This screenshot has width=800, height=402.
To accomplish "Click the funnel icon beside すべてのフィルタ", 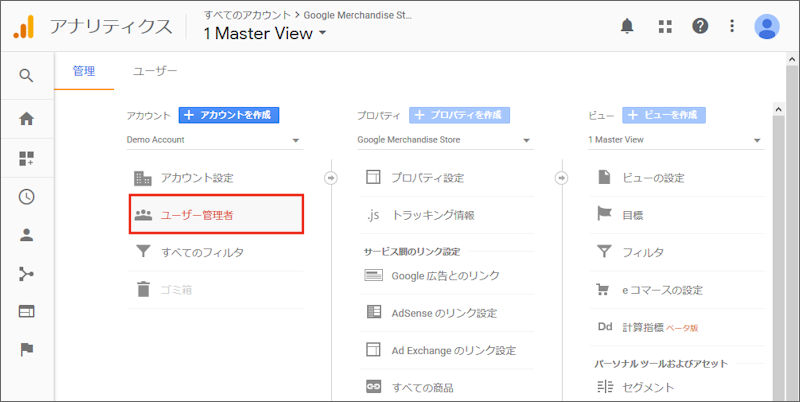I will coord(143,252).
